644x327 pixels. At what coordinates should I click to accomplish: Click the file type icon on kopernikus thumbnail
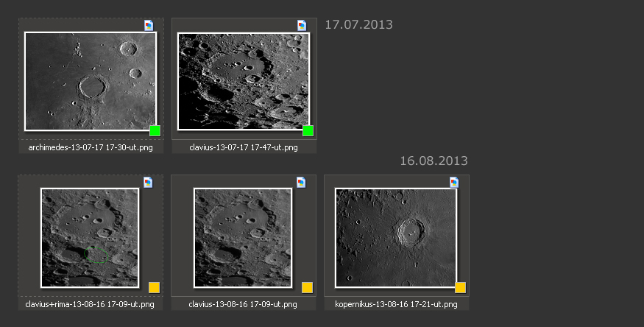(x=454, y=182)
